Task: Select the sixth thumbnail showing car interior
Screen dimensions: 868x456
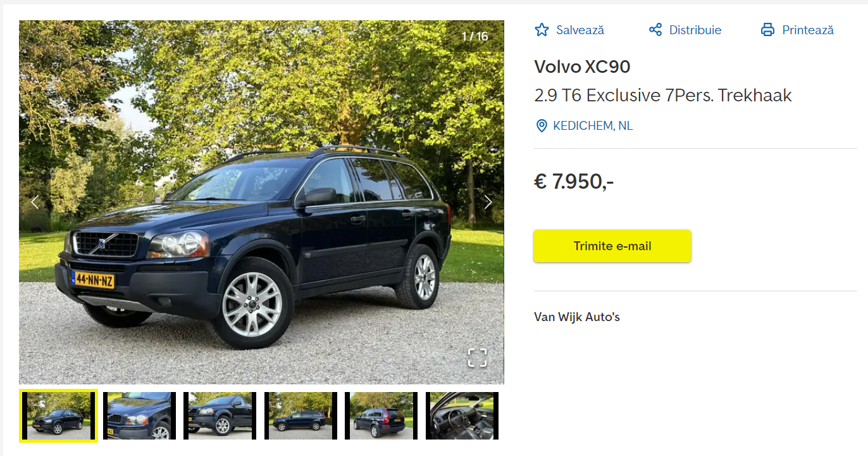Action: (462, 416)
